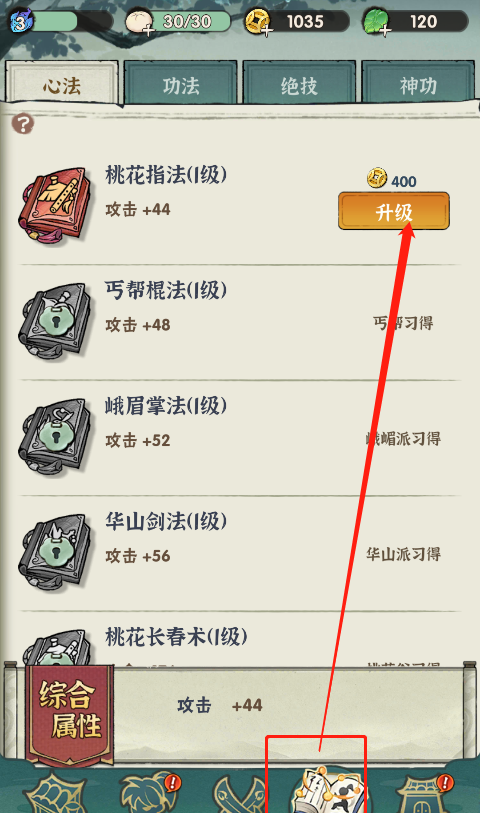Tap the level 3 experience bar

(61, 22)
